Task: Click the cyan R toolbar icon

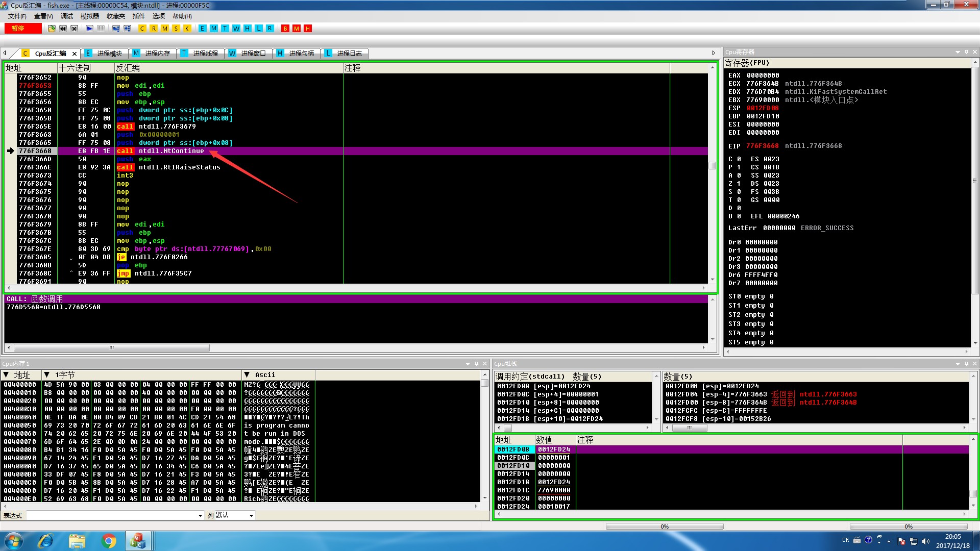Action: [270, 29]
